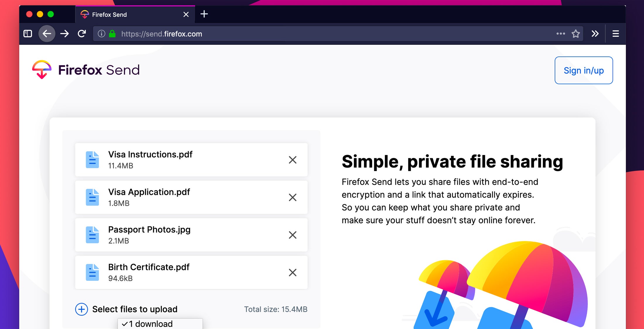644x329 pixels.
Task: Select the Firefox Send tab
Action: [x=135, y=14]
